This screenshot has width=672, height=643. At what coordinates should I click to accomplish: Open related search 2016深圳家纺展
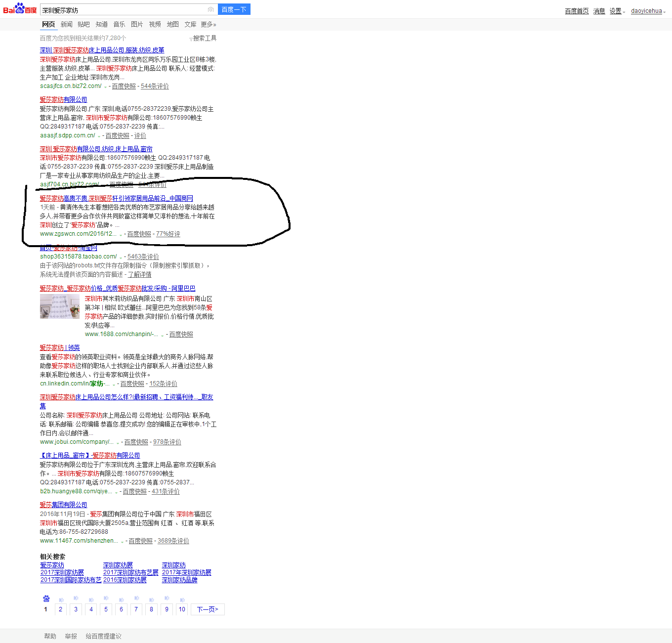click(x=125, y=580)
